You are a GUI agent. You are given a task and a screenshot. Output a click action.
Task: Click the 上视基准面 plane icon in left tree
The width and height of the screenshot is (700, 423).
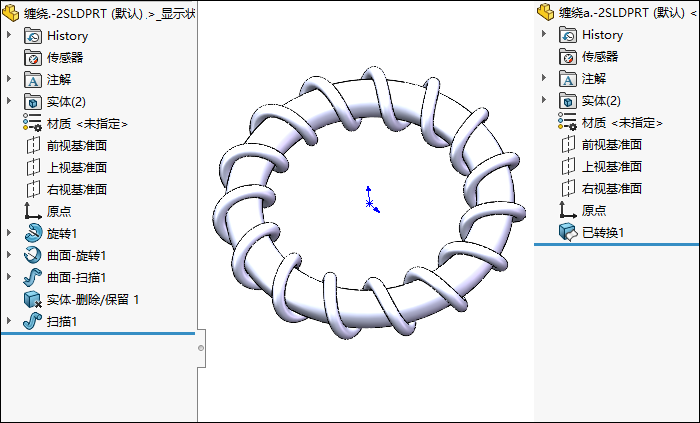pos(33,167)
